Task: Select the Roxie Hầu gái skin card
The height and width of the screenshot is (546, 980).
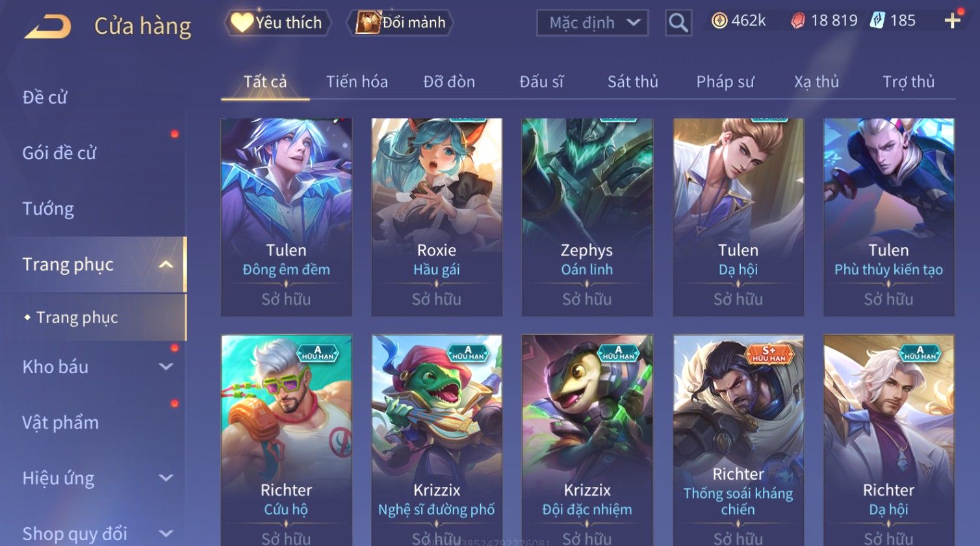Action: pos(437,217)
